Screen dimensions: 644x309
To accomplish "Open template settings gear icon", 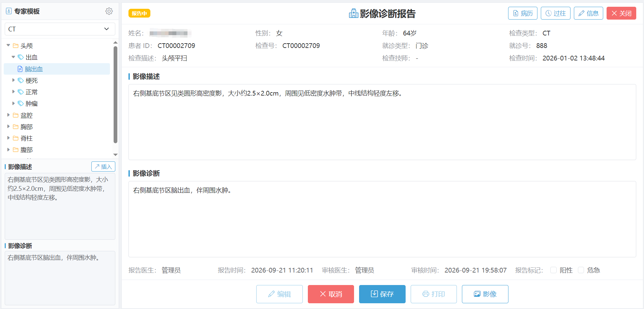I will click(109, 11).
